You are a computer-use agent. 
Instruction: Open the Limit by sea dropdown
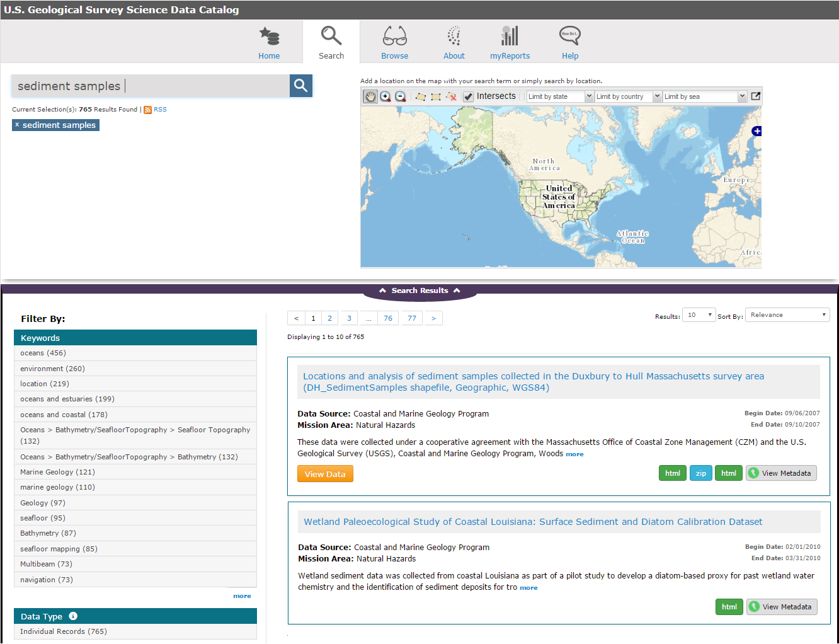(705, 96)
